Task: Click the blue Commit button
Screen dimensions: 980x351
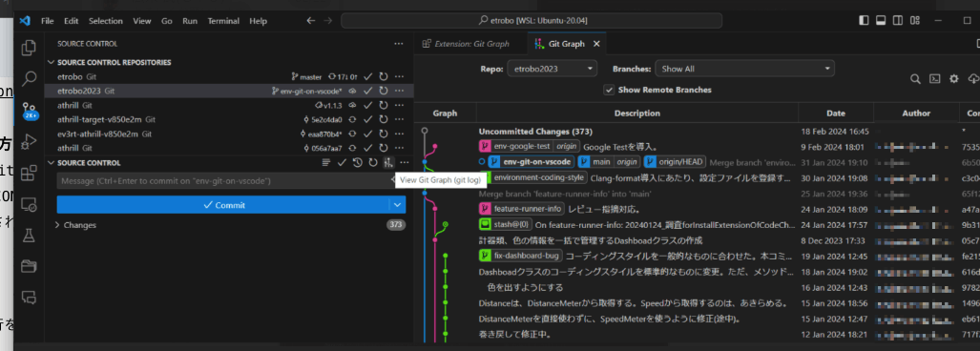Action: [x=223, y=205]
